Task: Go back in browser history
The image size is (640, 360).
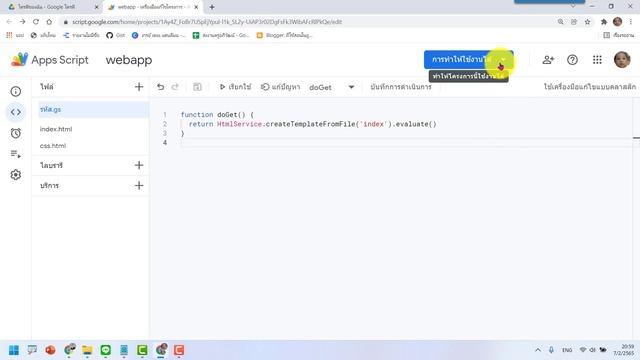Action: tap(9, 22)
